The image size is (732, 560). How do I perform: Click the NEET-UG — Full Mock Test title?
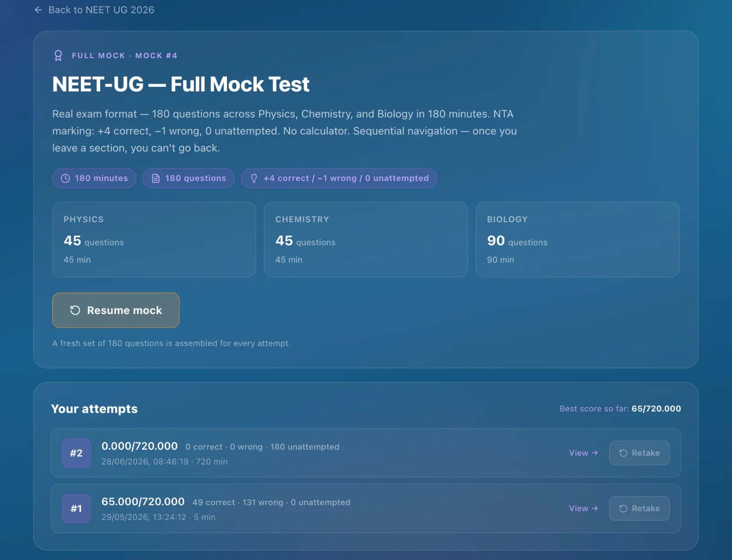pos(181,85)
